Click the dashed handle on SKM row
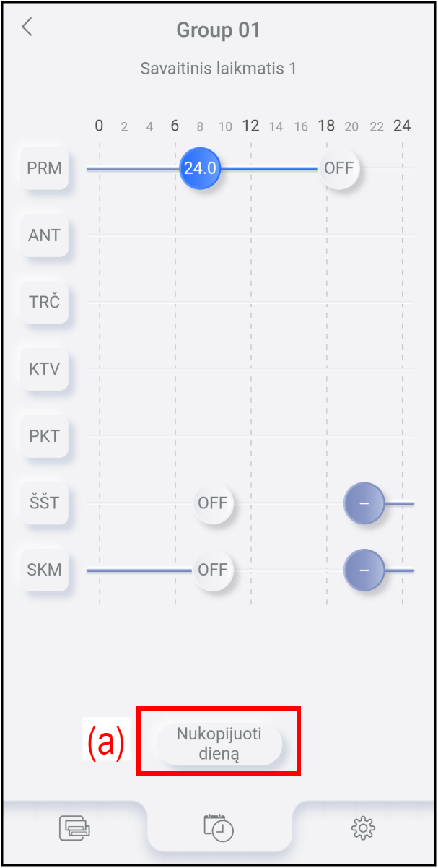 [364, 570]
